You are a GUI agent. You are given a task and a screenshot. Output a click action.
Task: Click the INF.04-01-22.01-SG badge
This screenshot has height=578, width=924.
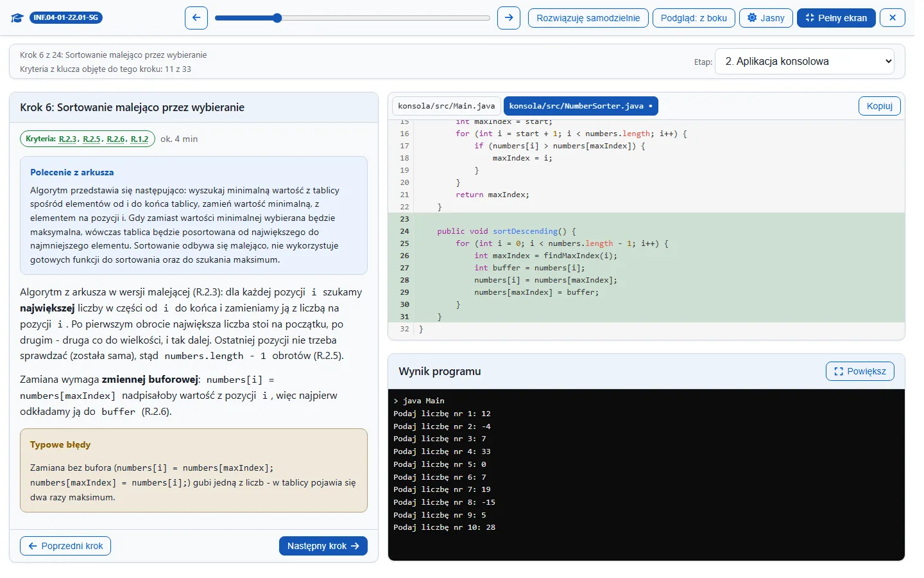pos(66,18)
